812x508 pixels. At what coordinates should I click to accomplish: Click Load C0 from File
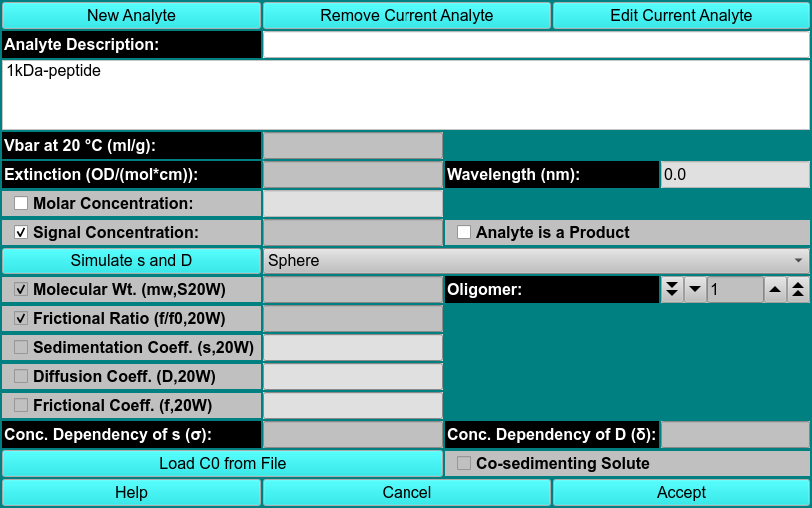pos(222,464)
